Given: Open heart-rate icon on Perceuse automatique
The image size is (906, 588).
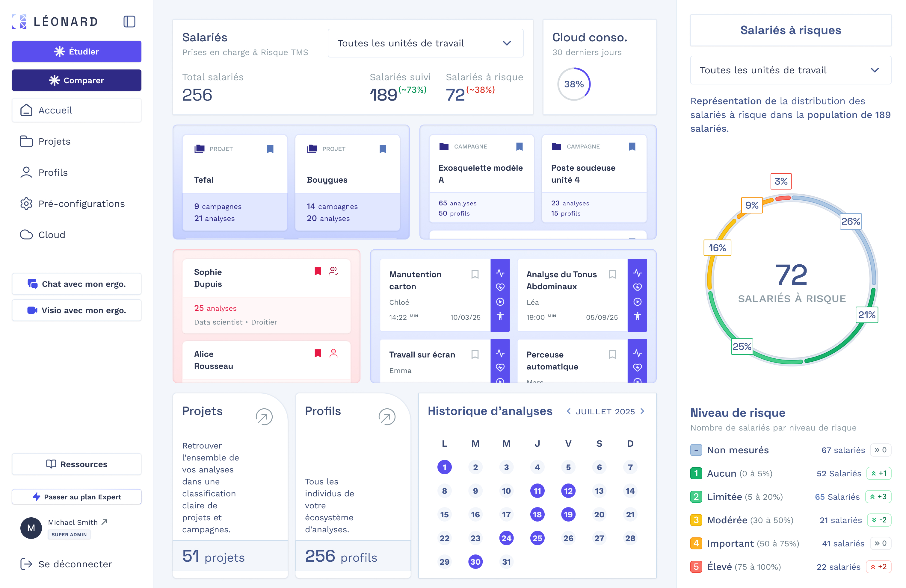Looking at the screenshot, I should coord(638,367).
